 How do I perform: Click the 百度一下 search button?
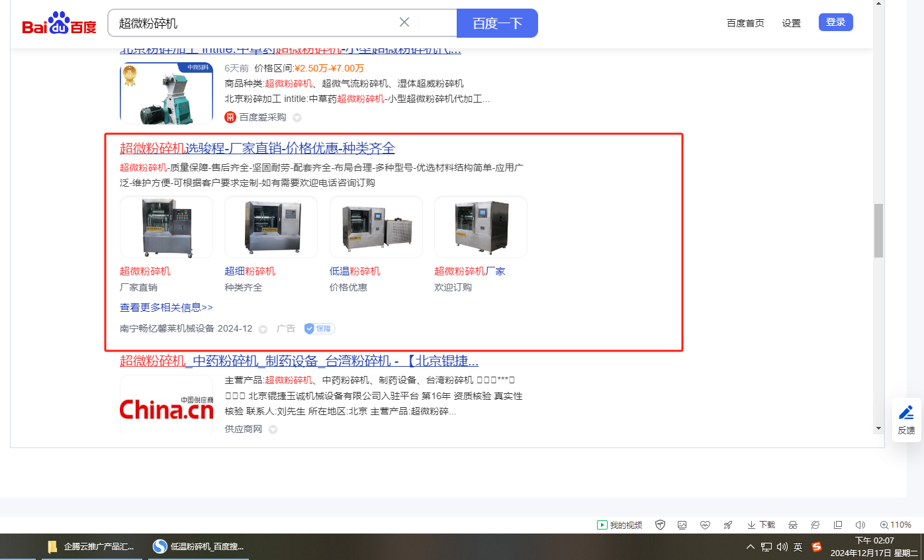pyautogui.click(x=497, y=23)
